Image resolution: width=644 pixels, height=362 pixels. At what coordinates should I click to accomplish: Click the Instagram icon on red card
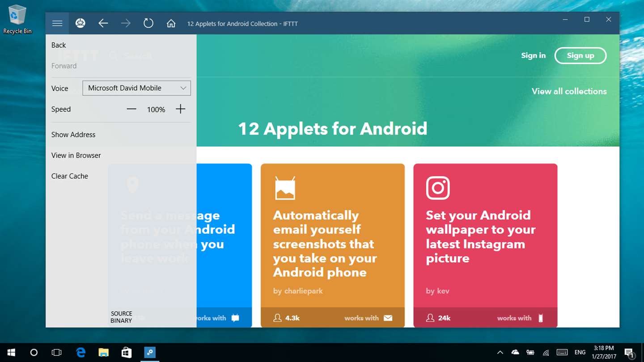(x=438, y=188)
